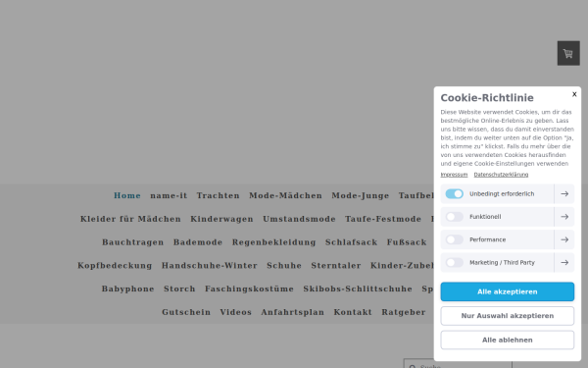Open the Kontakt page
This screenshot has height=368, width=588.
pyautogui.click(x=353, y=312)
